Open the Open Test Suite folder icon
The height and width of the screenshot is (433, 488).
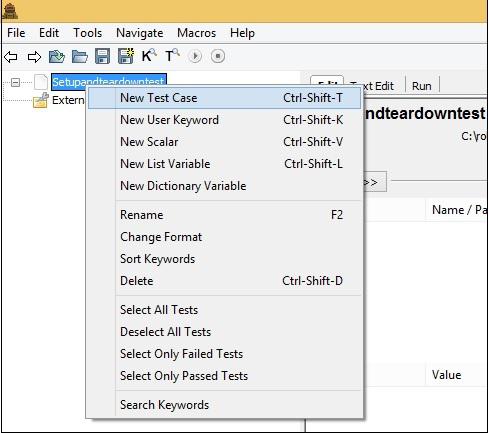(57, 56)
